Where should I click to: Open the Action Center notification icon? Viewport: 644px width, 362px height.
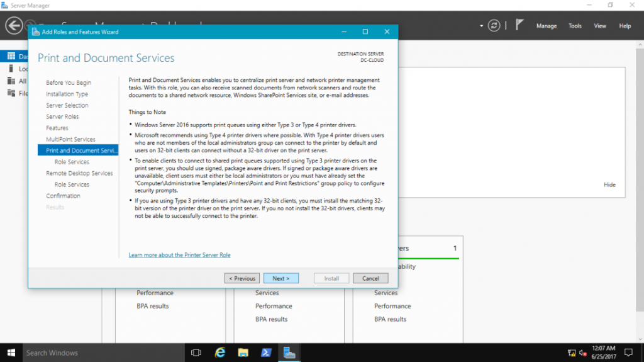pyautogui.click(x=628, y=353)
